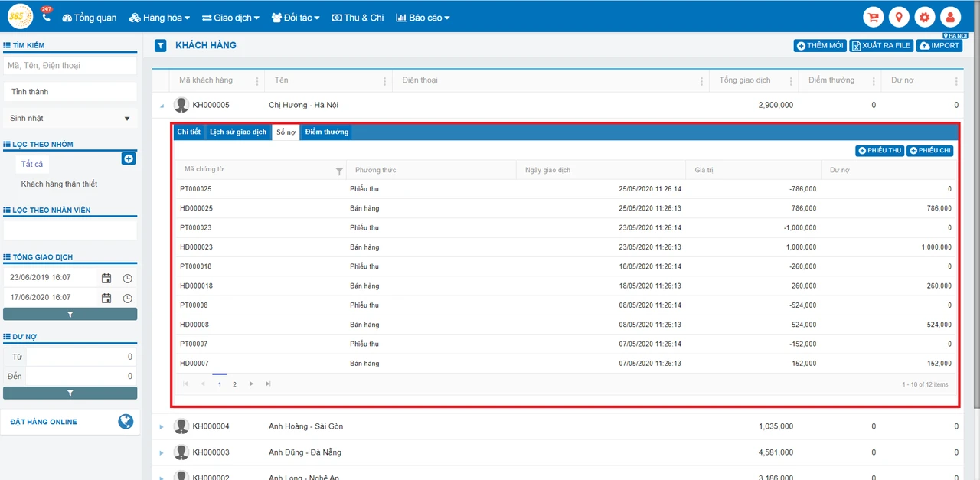Click the IMPORT button

[939, 46]
